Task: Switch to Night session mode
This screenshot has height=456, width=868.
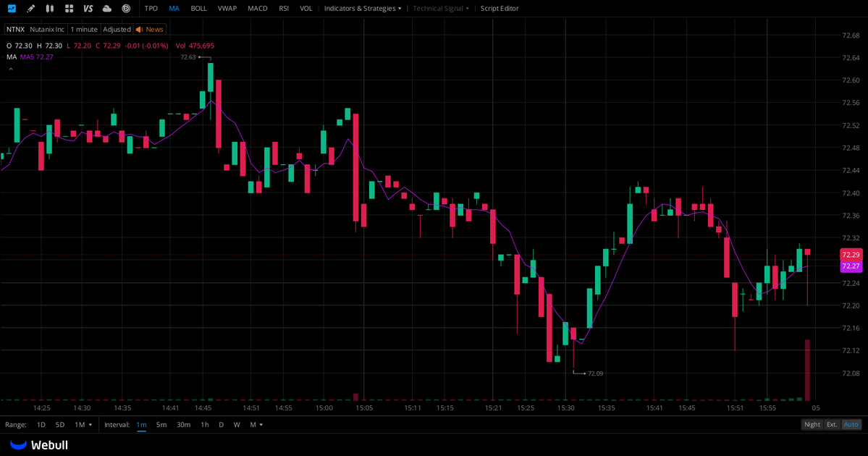Action: [x=812, y=424]
